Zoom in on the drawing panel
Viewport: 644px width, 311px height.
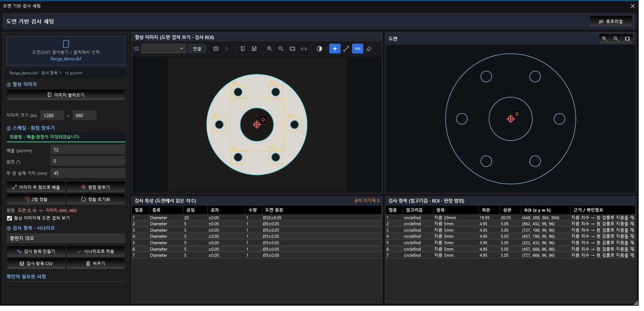tap(605, 39)
